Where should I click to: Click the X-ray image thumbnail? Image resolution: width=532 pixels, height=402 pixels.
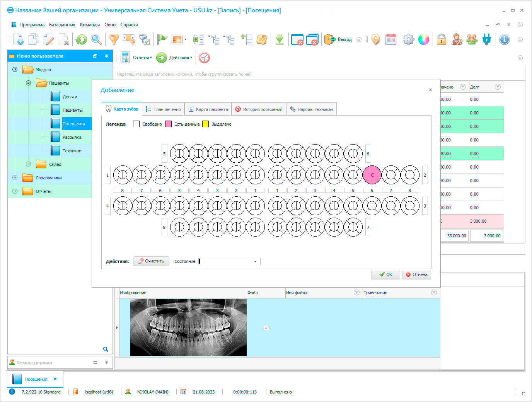coord(188,327)
